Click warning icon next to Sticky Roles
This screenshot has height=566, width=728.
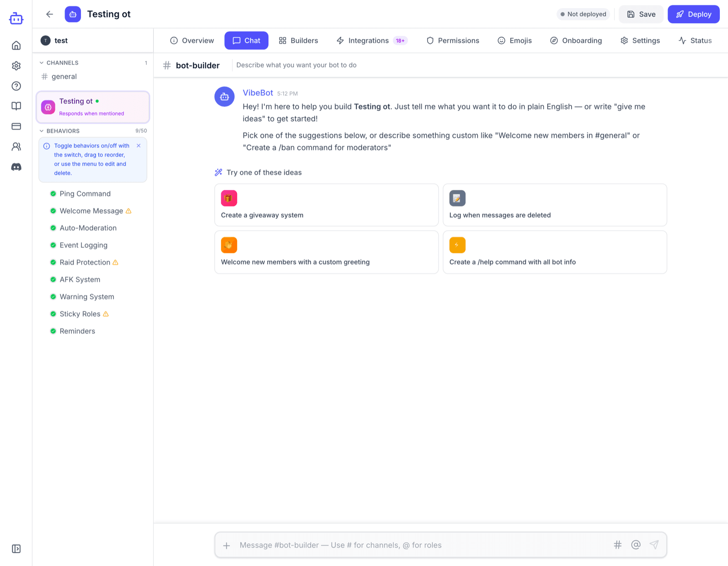coord(106,314)
